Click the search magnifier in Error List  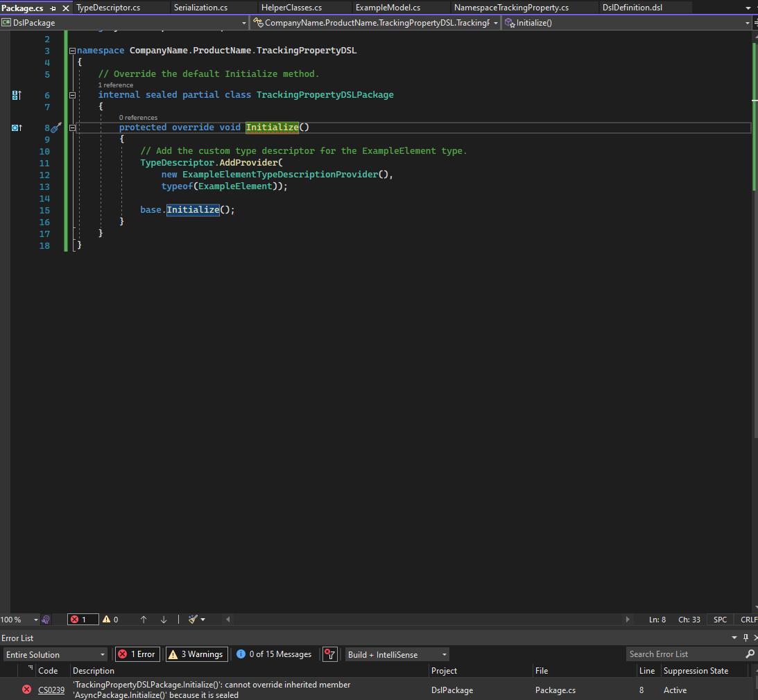pyautogui.click(x=750, y=654)
